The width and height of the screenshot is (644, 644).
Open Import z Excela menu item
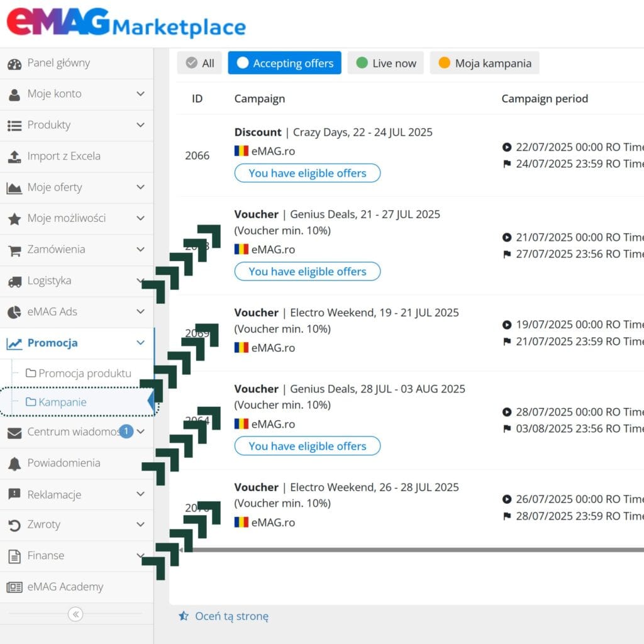click(77, 157)
